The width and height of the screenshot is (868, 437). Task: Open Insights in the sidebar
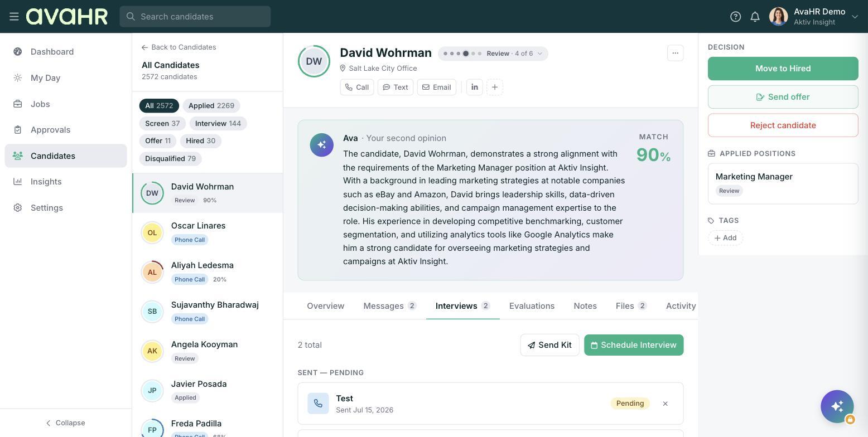66,182
